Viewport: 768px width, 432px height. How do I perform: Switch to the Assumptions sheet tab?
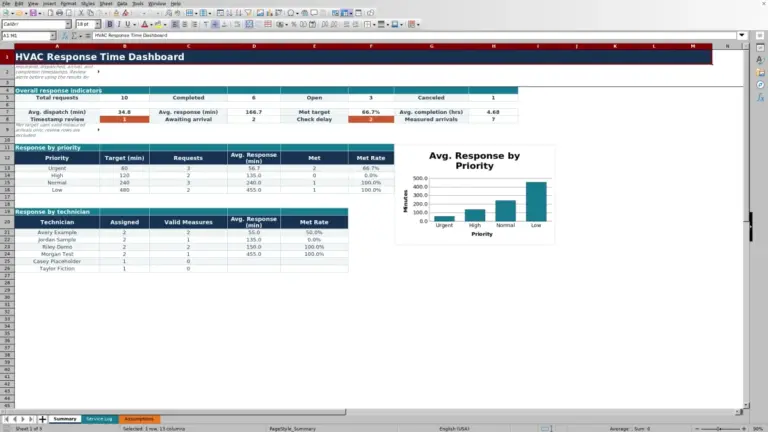click(139, 419)
